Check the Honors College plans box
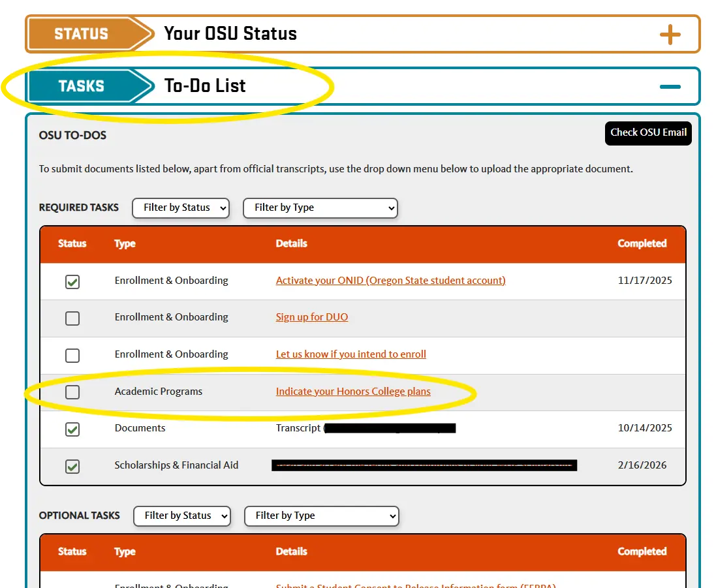 pyautogui.click(x=72, y=392)
